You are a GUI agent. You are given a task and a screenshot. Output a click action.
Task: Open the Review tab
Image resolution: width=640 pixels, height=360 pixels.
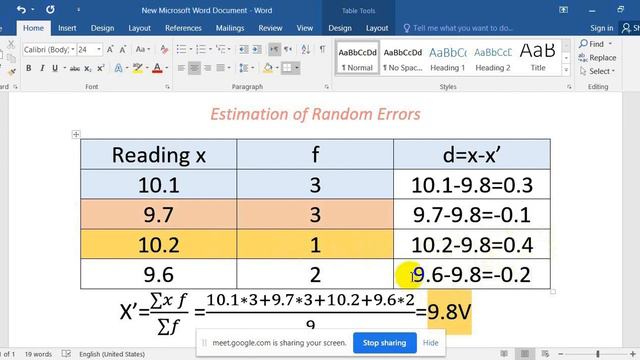pyautogui.click(x=270, y=28)
